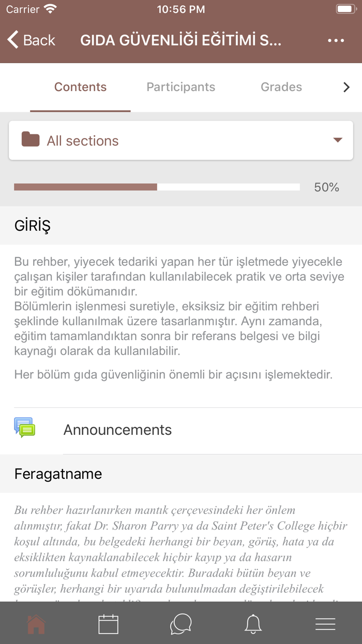Tap the Feragatname section header
The image size is (362, 644).
[58, 474]
